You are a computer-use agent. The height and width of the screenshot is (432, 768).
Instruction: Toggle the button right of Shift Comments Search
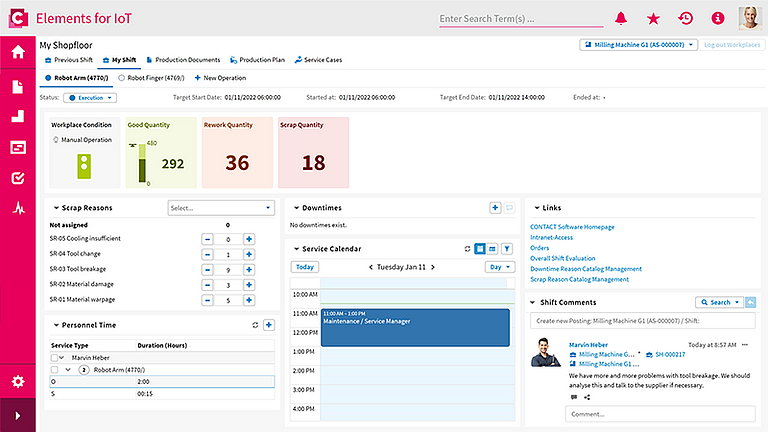tap(750, 302)
